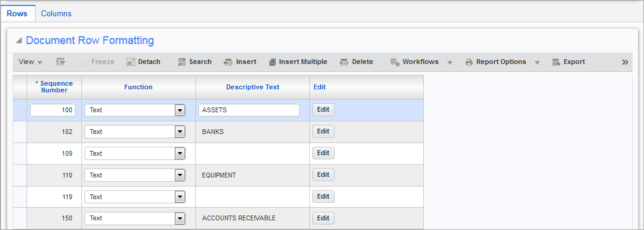Click the ASSETS descriptive text field
This screenshot has height=230, width=644.
(249, 110)
